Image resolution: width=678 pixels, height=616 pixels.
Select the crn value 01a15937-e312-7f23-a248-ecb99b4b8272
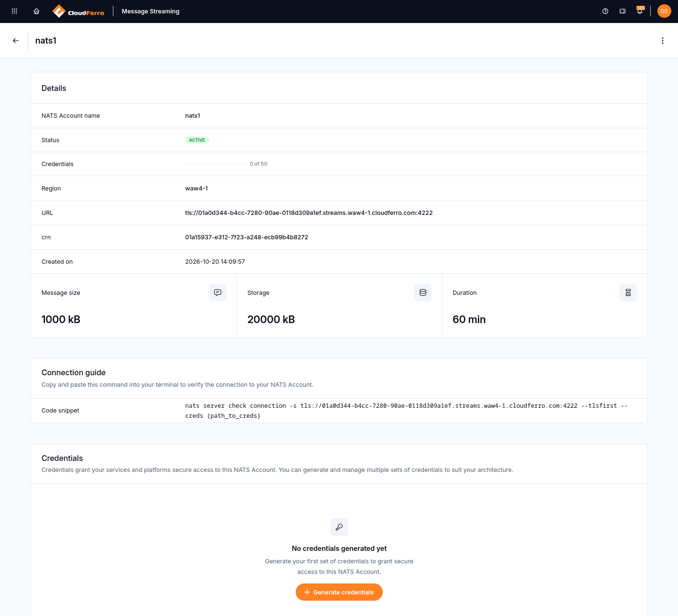tap(246, 237)
